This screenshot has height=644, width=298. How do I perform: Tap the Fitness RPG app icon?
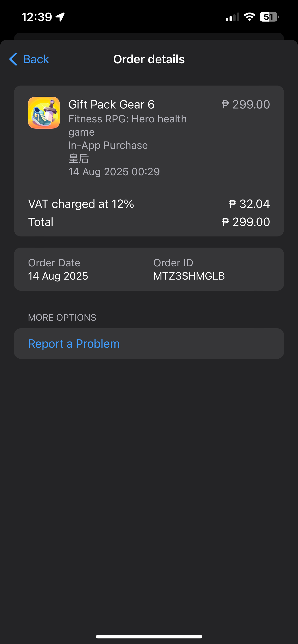coord(44,113)
